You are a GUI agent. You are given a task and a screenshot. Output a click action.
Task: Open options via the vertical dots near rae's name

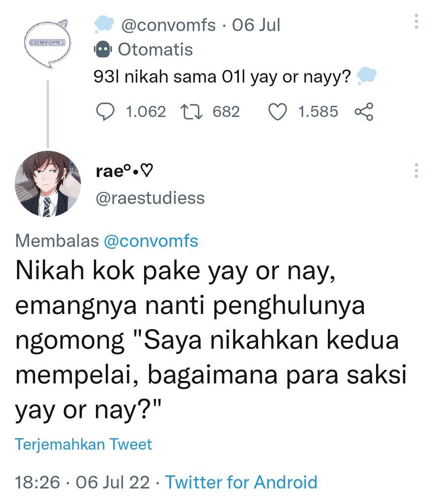tap(415, 171)
